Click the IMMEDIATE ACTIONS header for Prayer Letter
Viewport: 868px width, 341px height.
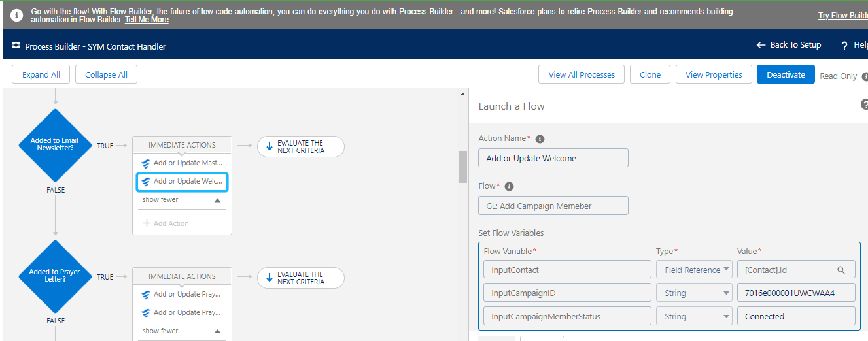point(182,276)
